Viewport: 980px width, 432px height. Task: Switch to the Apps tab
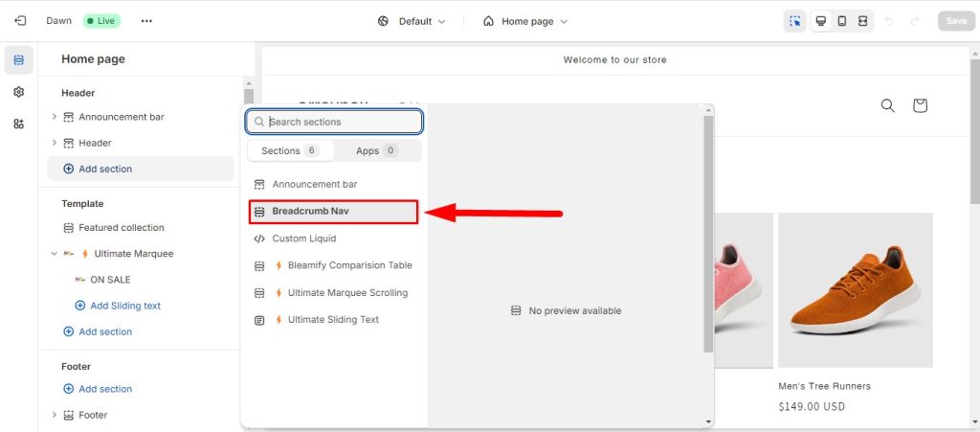pyautogui.click(x=377, y=150)
